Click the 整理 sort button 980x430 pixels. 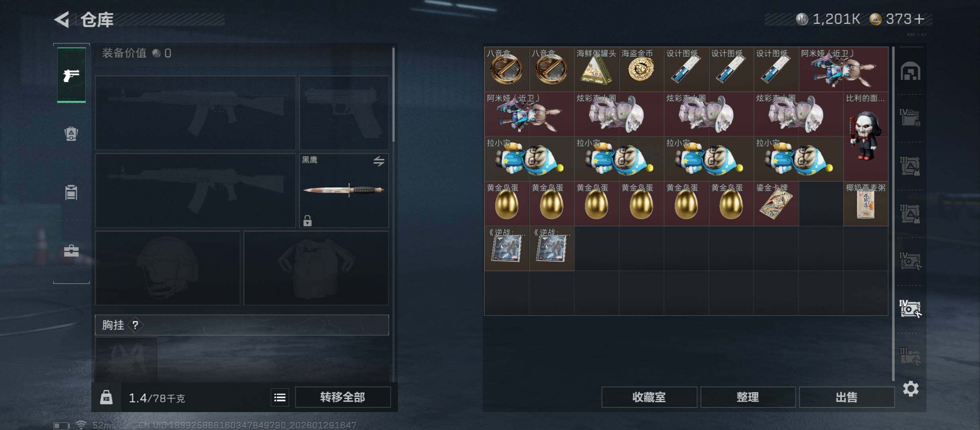pyautogui.click(x=748, y=397)
